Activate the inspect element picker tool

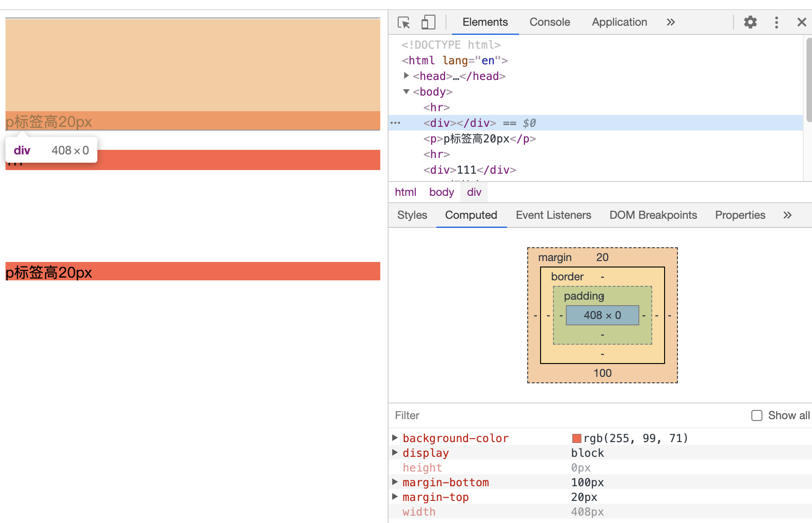(404, 22)
